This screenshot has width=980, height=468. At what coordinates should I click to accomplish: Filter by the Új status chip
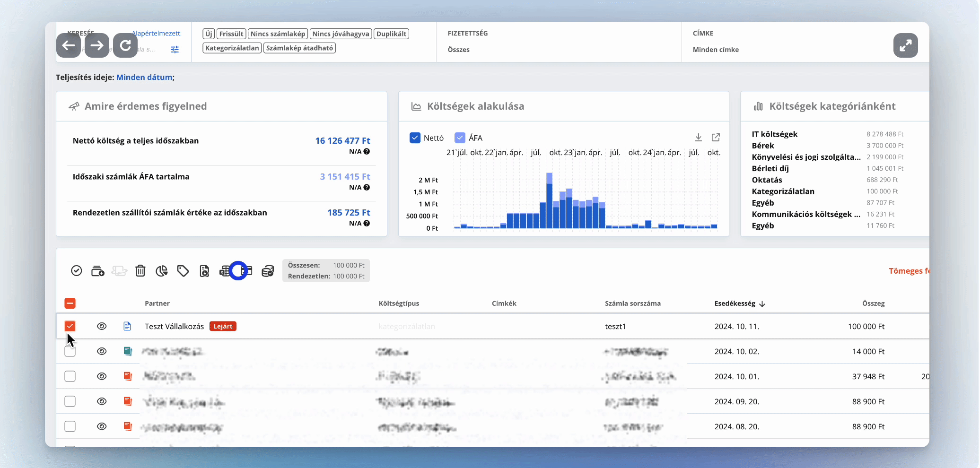(209, 34)
